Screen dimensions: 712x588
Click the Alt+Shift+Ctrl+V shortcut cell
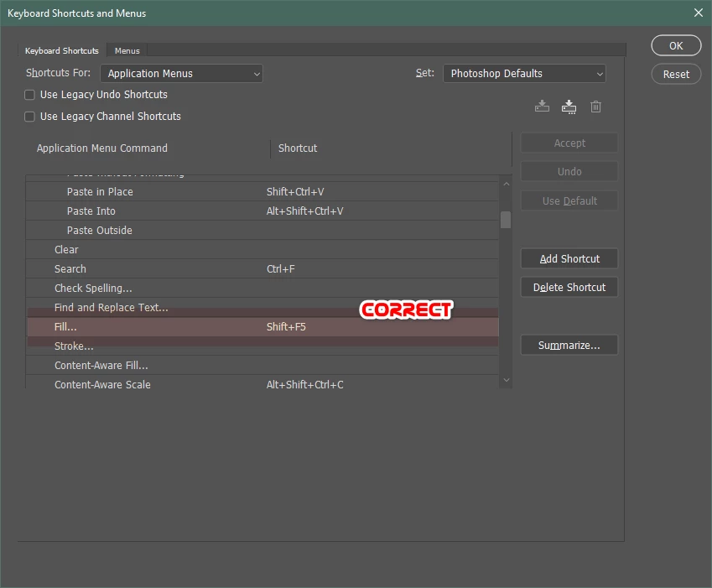[x=304, y=211]
